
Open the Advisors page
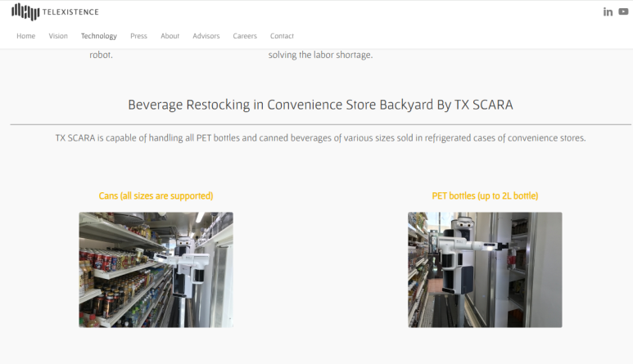[206, 36]
